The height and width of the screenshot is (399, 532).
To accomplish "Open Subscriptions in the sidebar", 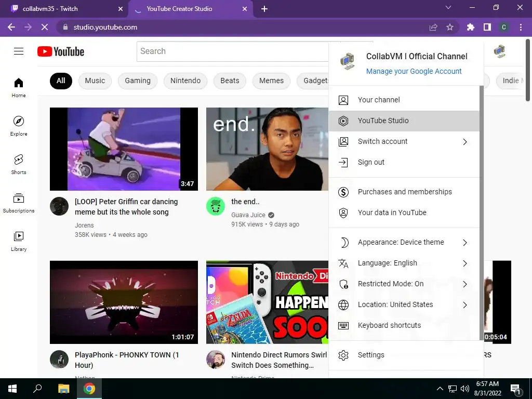I will 19,203.
